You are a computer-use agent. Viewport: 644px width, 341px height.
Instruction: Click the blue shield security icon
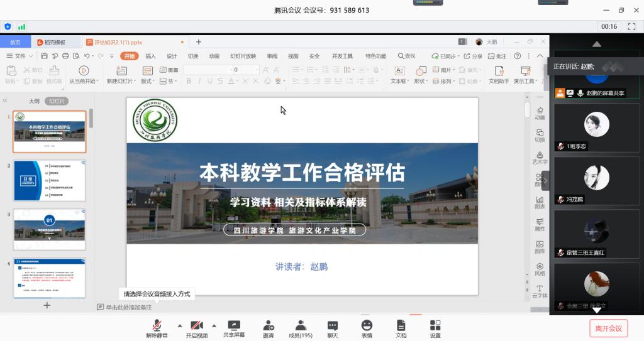click(8, 26)
